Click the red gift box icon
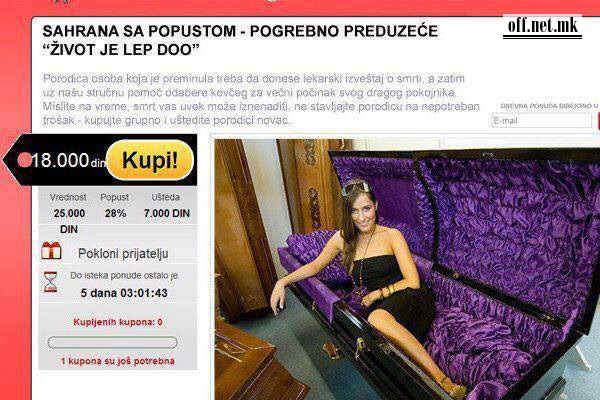The image size is (600, 400). (51, 251)
